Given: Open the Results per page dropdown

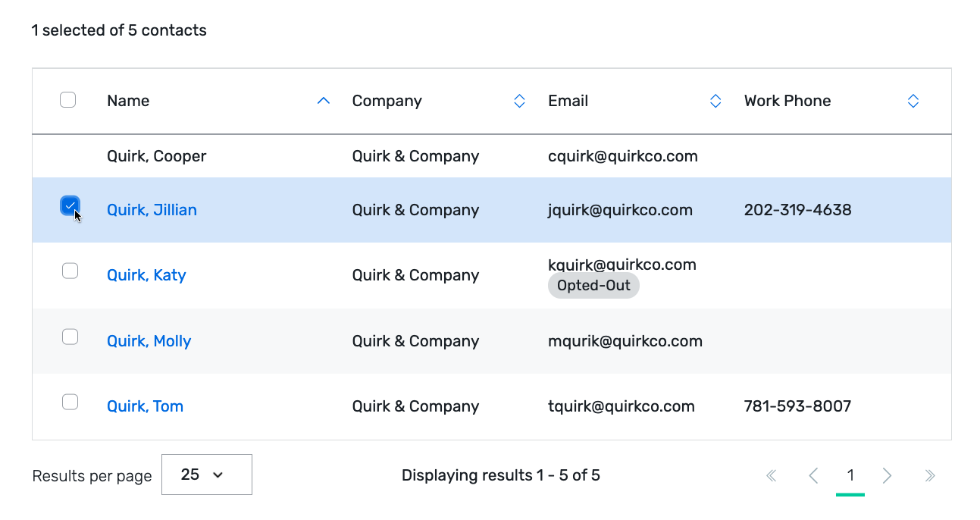Looking at the screenshot, I should point(206,474).
